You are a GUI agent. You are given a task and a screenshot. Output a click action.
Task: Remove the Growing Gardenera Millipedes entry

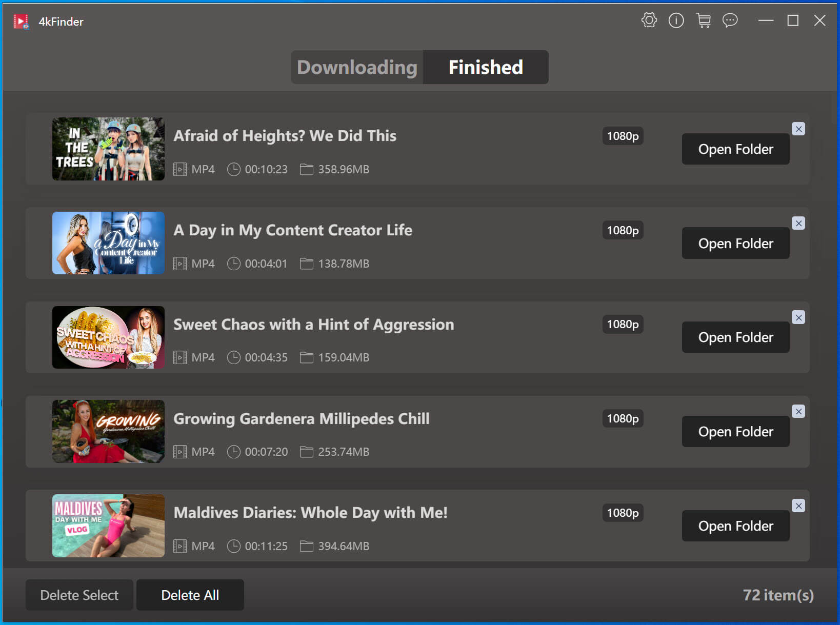point(798,412)
